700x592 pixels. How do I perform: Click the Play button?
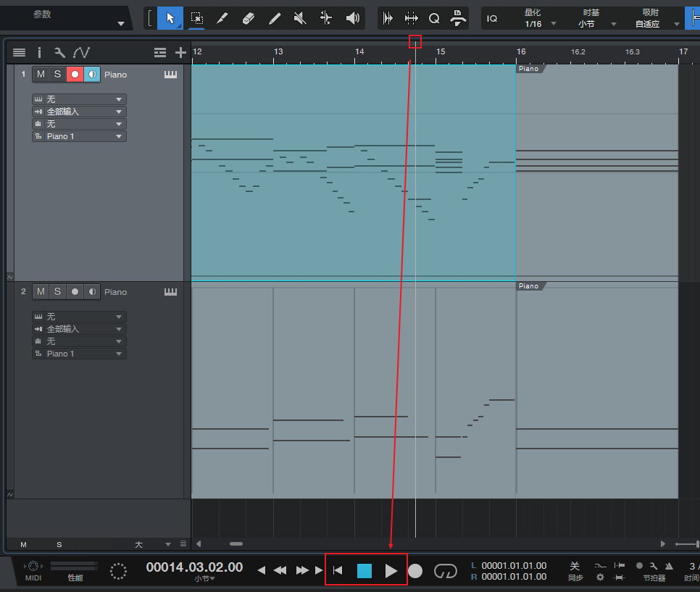click(x=391, y=570)
